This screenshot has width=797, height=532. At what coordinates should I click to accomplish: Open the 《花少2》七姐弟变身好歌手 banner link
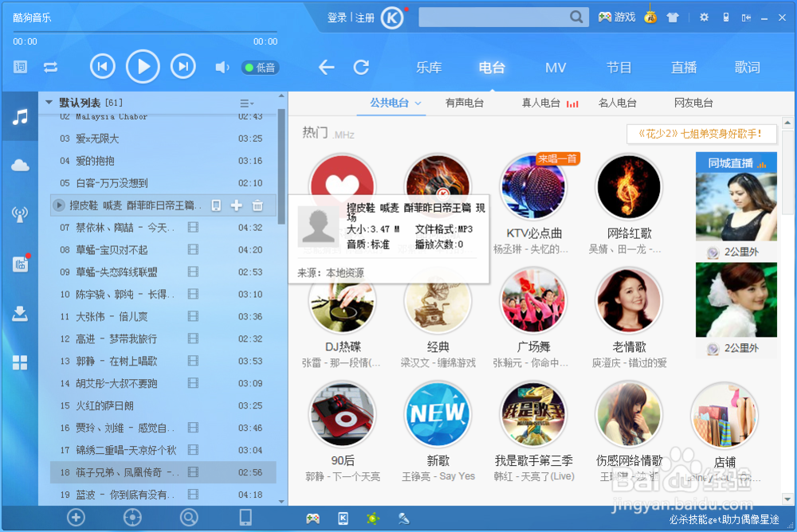[x=701, y=134]
